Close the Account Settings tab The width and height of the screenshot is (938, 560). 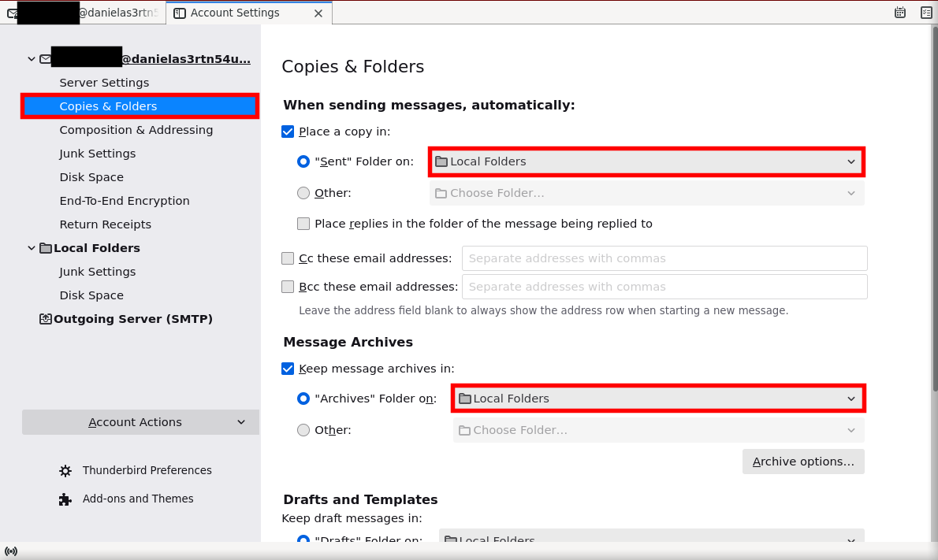coord(318,13)
